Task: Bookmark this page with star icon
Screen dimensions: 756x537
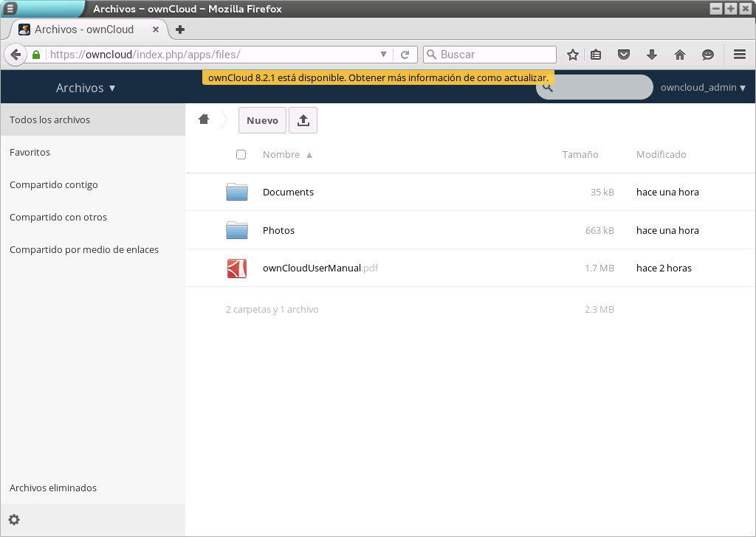Action: click(572, 55)
